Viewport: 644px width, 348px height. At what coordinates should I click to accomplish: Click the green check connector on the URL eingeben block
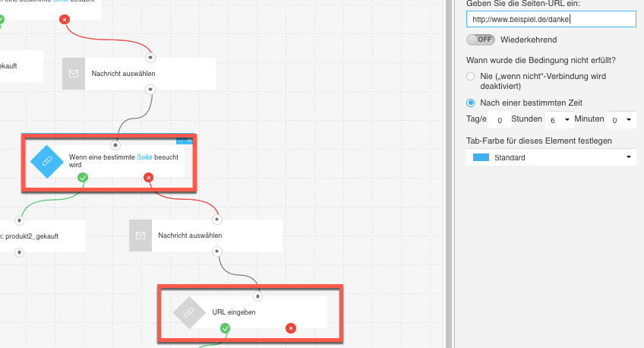tap(225, 328)
